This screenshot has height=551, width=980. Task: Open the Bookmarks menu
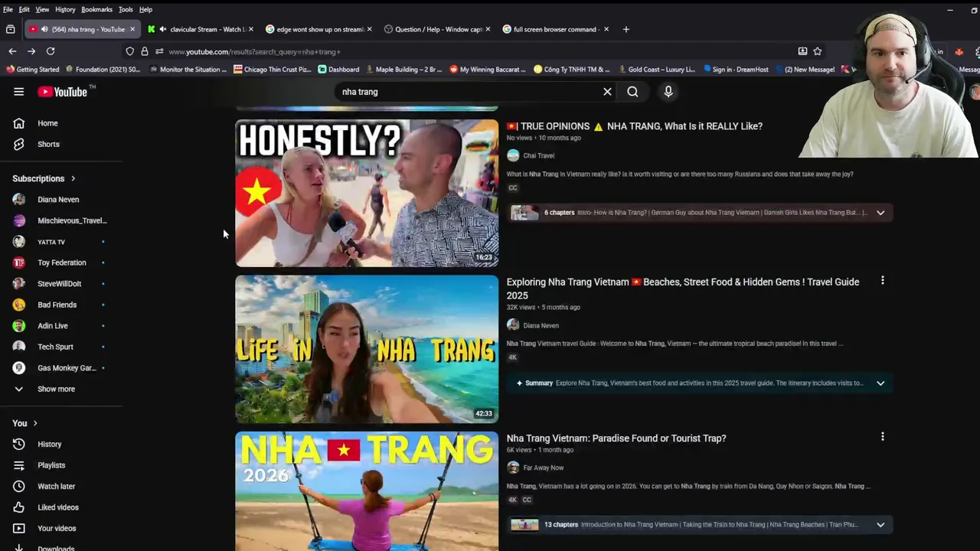pos(96,9)
